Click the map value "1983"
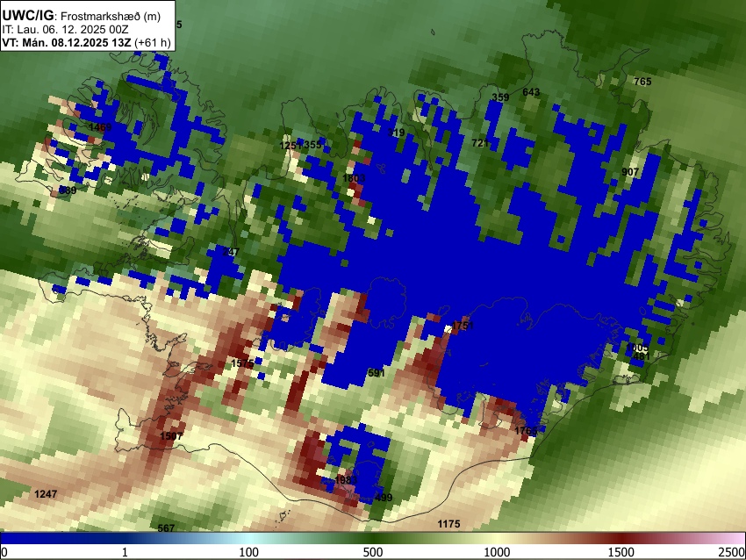 click(x=346, y=480)
